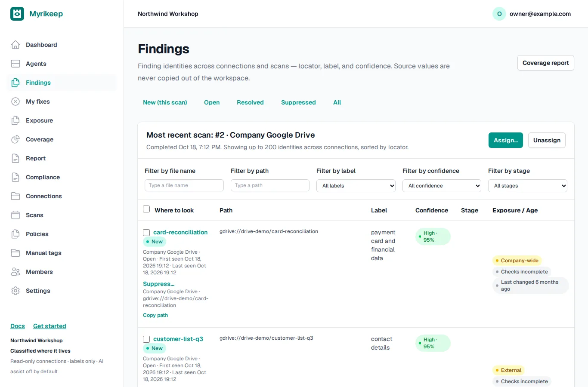Click the Policies sidebar icon

(15, 234)
